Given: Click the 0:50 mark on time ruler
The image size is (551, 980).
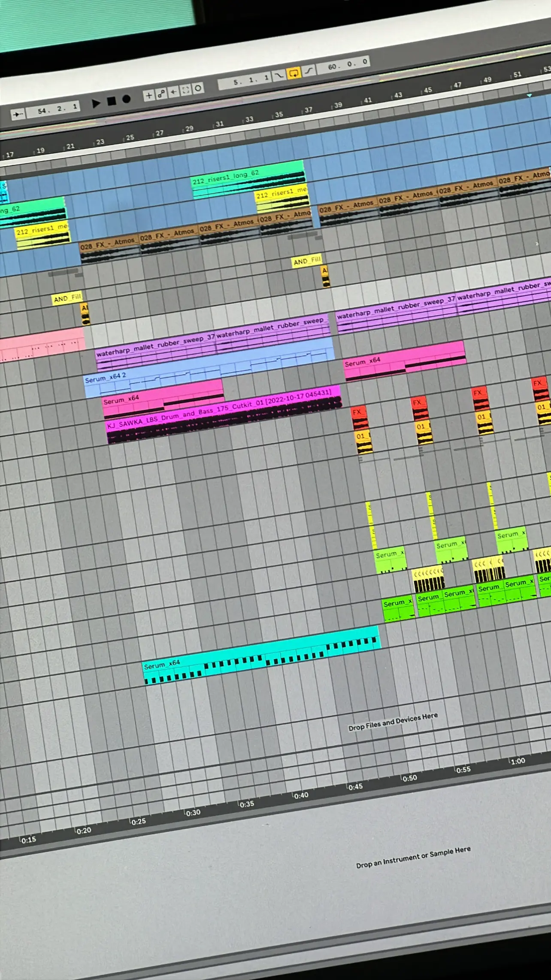Looking at the screenshot, I should (x=409, y=778).
